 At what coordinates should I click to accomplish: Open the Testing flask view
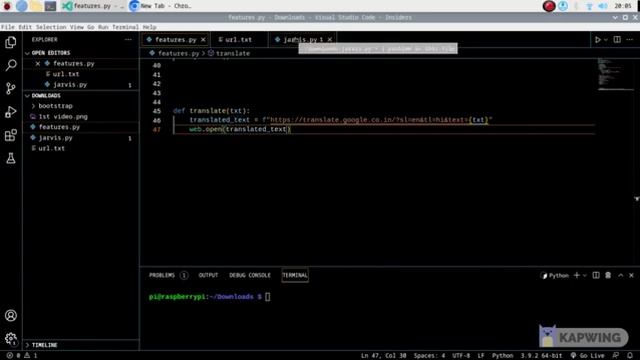click(x=11, y=158)
